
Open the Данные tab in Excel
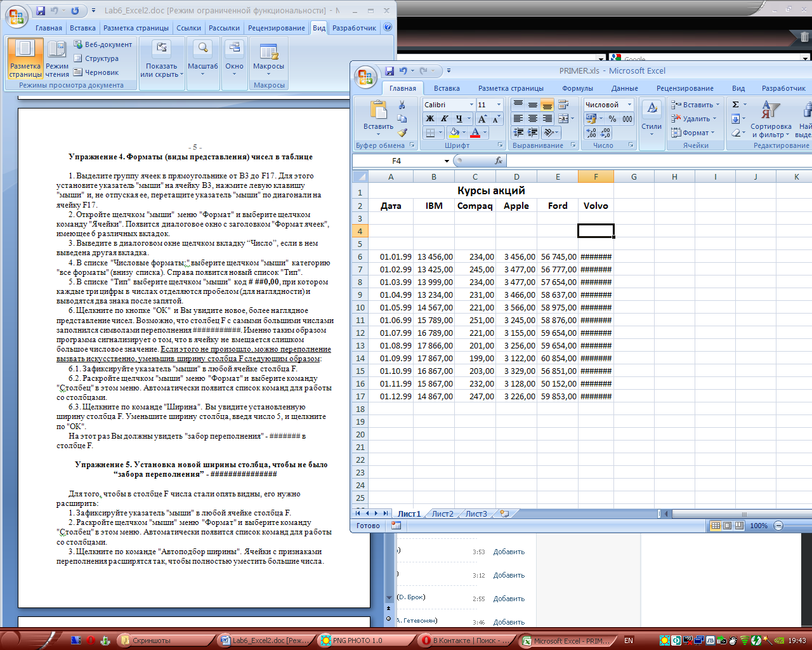(x=624, y=88)
